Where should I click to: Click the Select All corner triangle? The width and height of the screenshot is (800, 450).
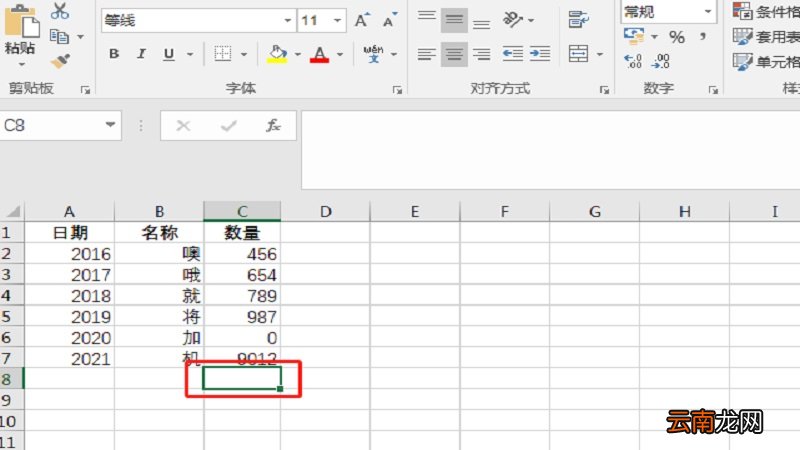[x=13, y=211]
